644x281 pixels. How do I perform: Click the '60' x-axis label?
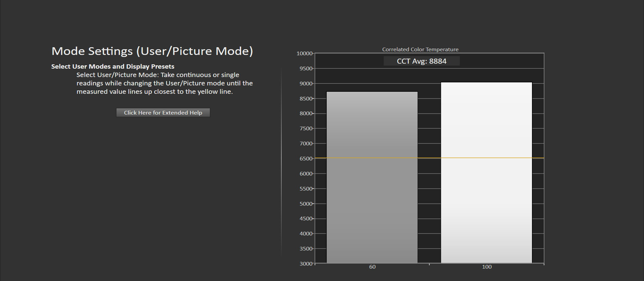pyautogui.click(x=372, y=267)
